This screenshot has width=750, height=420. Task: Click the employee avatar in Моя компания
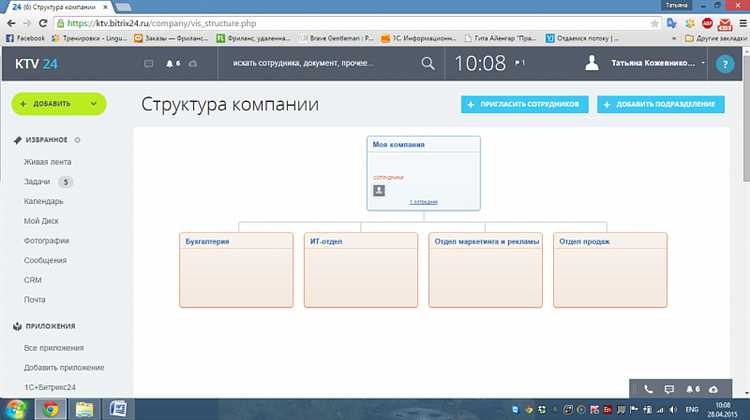[x=379, y=190]
